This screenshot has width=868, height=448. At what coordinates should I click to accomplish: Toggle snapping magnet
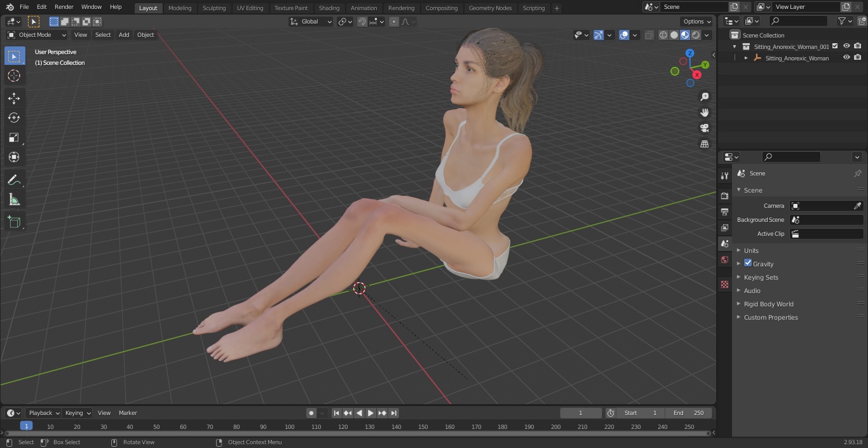pos(362,22)
